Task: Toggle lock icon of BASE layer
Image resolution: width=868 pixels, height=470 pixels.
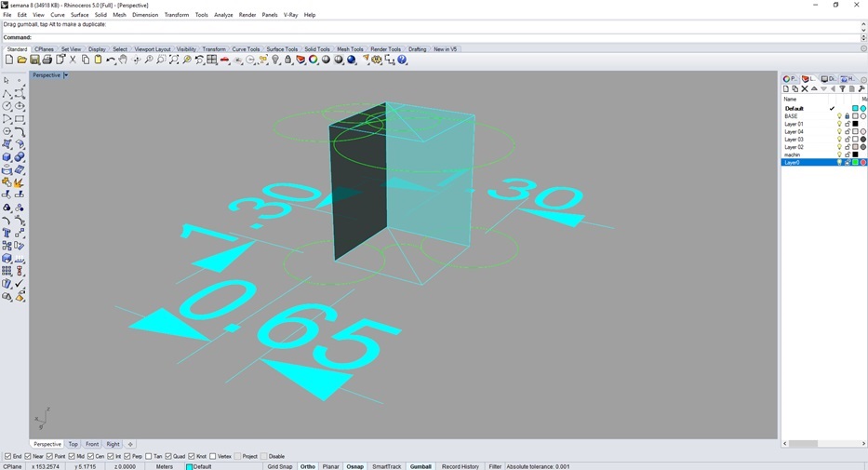Action: 847,116
